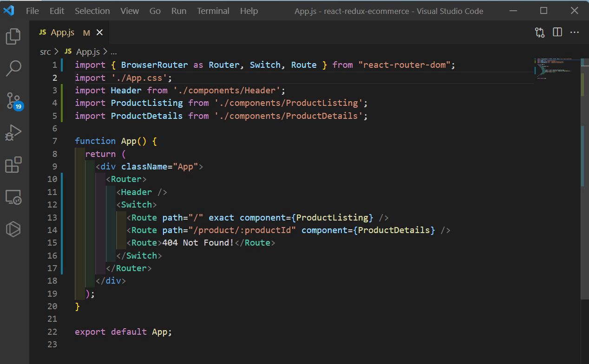Click export default App statement

pyautogui.click(x=124, y=332)
